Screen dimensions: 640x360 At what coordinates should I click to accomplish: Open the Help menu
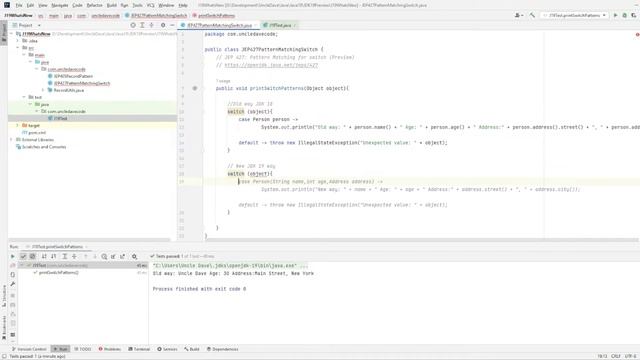pyautogui.click(x=183, y=5)
